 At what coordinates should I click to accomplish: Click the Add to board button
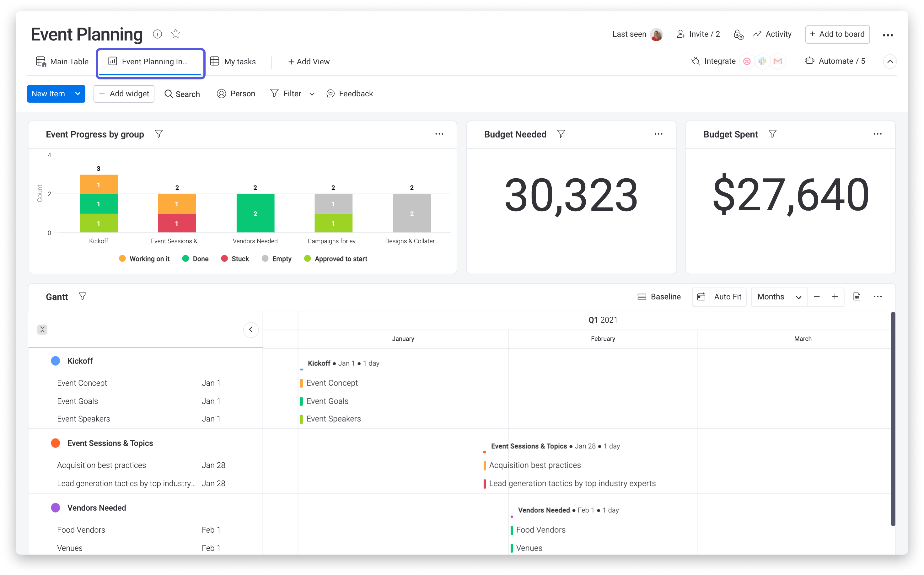[837, 34]
